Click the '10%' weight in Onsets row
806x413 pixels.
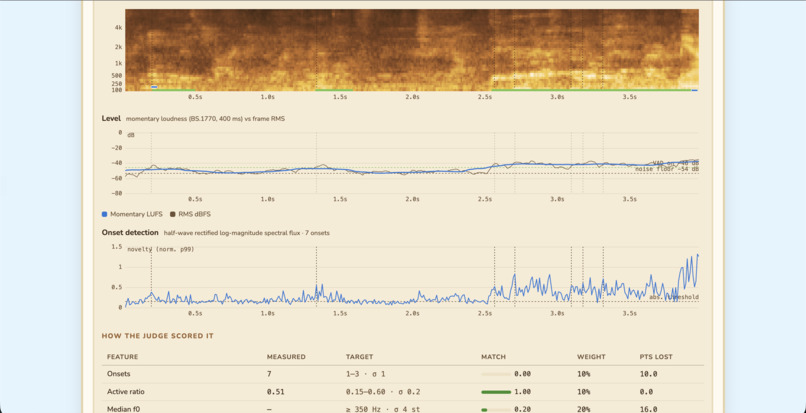[x=583, y=374]
